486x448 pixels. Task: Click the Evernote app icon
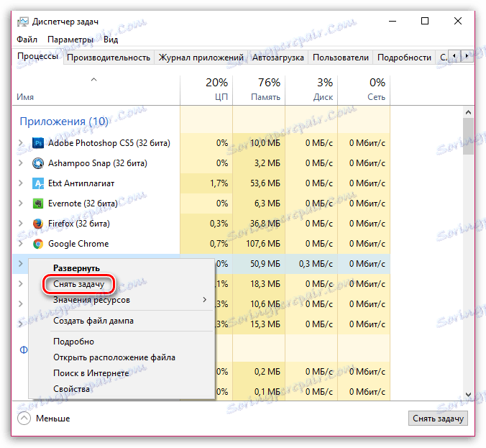coord(38,204)
